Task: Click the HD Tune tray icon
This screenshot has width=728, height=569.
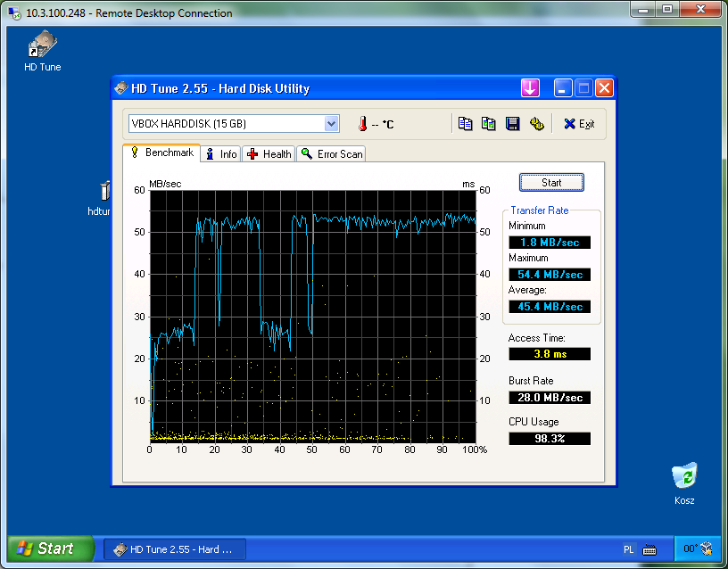Action: coord(707,548)
